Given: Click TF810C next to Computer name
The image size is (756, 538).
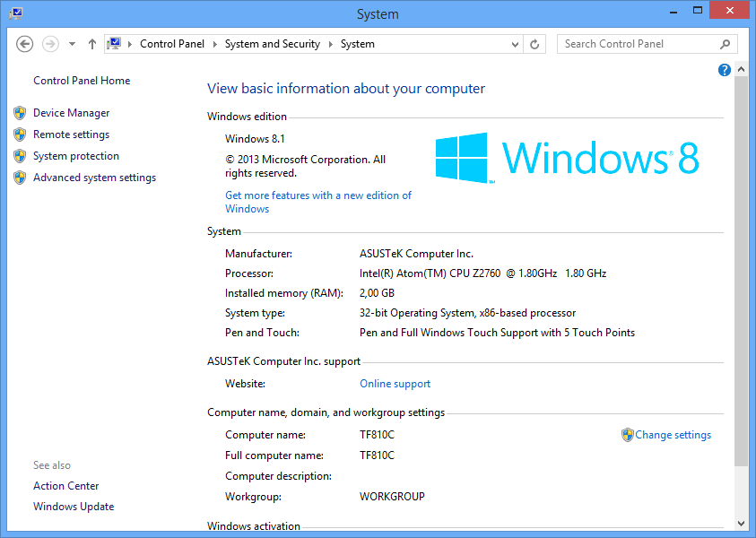Looking at the screenshot, I should tap(377, 435).
